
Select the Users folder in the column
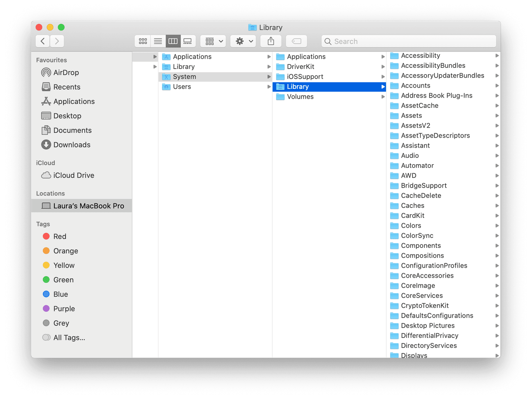coord(182,87)
